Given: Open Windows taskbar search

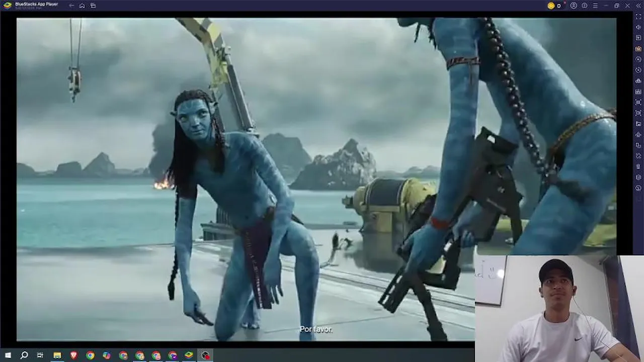Looking at the screenshot, I should pos(24,355).
